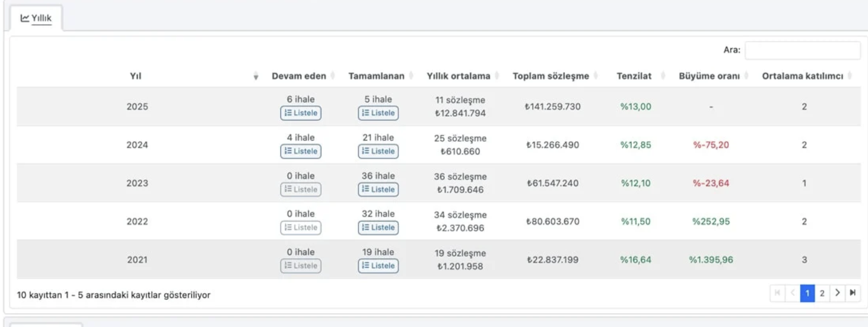Sort by Tamamlanan column header
This screenshot has height=327, width=868.
(x=377, y=76)
